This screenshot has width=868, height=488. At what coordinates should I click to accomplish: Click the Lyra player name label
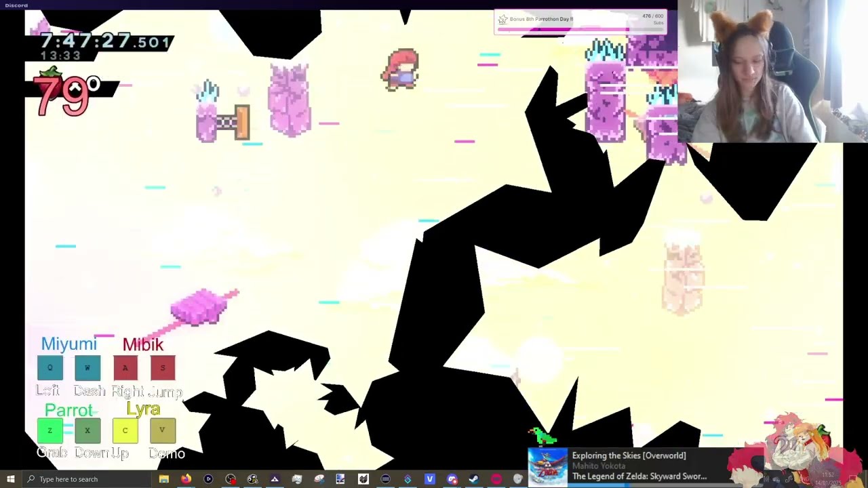pos(143,409)
